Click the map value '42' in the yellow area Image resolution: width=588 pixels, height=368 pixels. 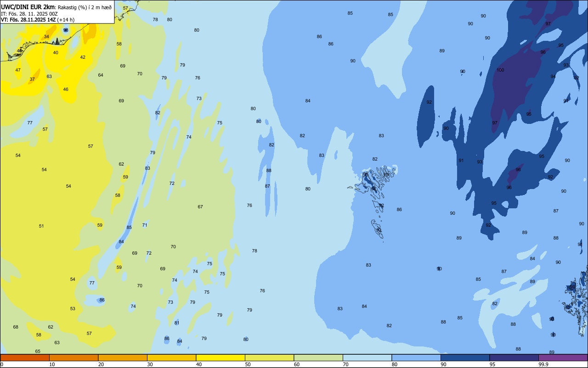pos(83,57)
